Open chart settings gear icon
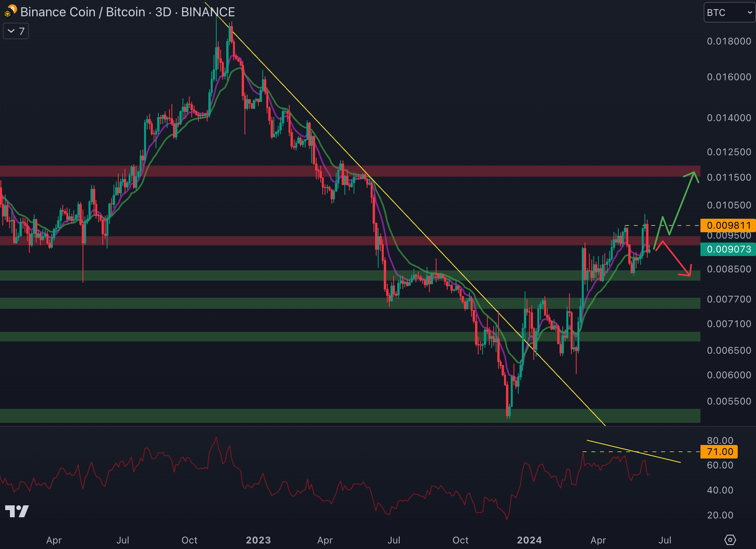756x549 pixels. click(730, 540)
